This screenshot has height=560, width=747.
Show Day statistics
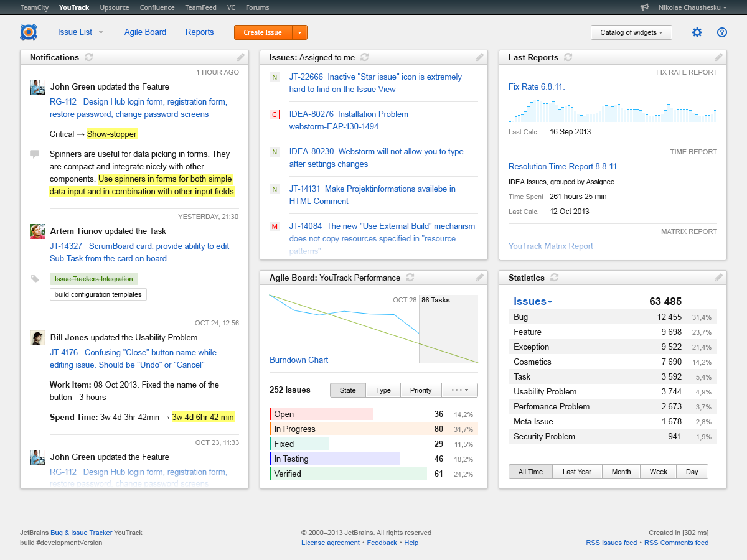(x=692, y=472)
